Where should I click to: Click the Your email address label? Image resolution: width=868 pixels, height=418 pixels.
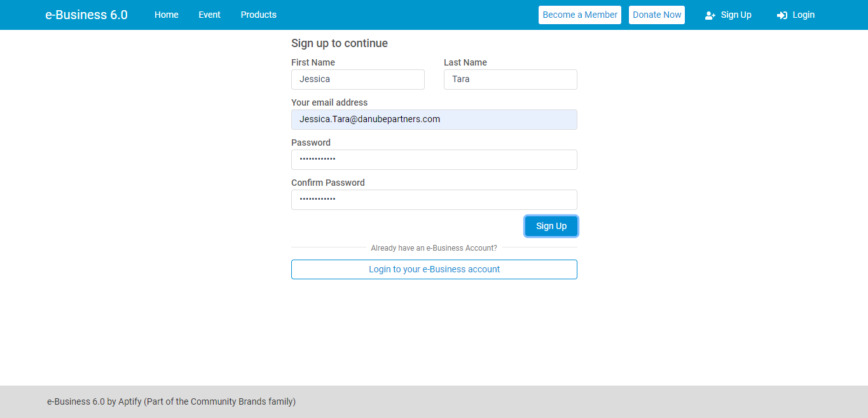tap(329, 102)
